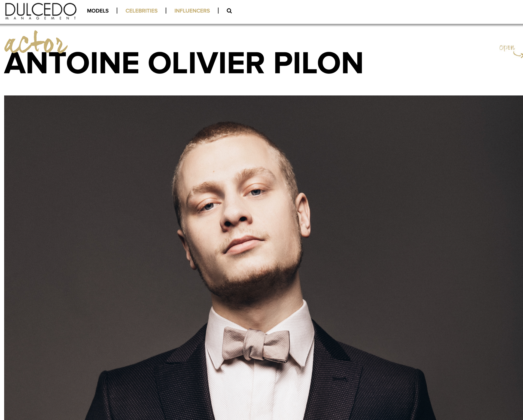Viewport: 523px width, 420px height.
Task: Click the Dulcedo logo wordmark
Action: tap(41, 10)
